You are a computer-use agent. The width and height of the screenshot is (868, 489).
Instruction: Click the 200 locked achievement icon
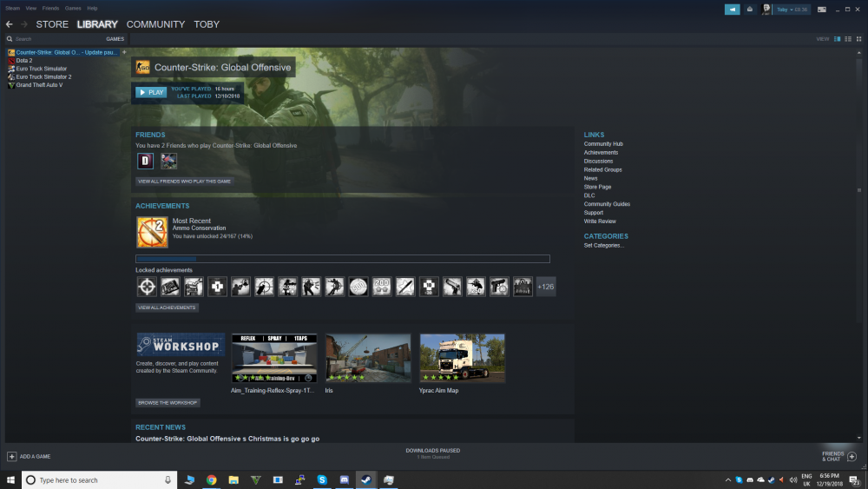pos(381,287)
